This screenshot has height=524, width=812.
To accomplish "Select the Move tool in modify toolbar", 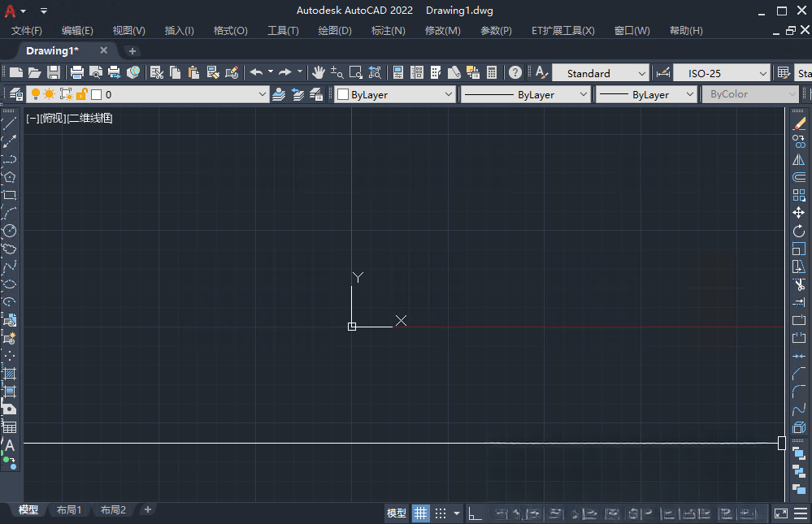I will (798, 213).
